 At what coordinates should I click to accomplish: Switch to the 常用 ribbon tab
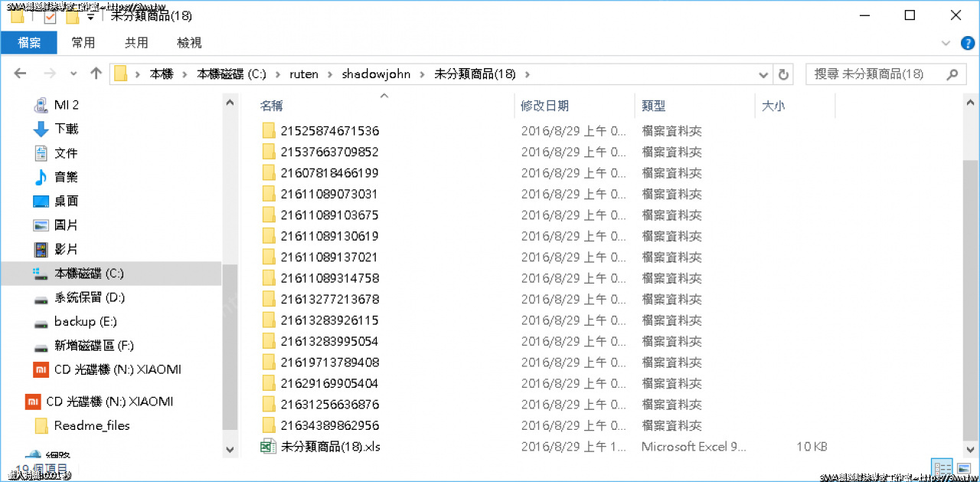tap(83, 42)
